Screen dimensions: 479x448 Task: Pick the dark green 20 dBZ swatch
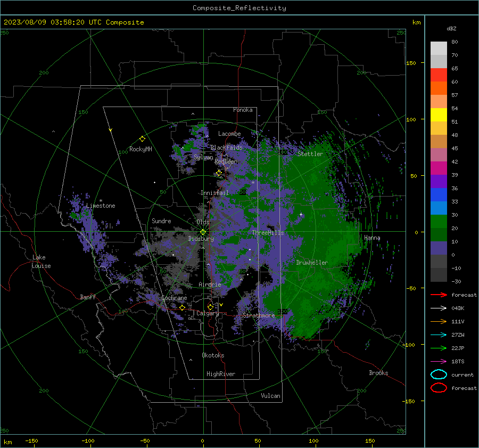click(439, 234)
